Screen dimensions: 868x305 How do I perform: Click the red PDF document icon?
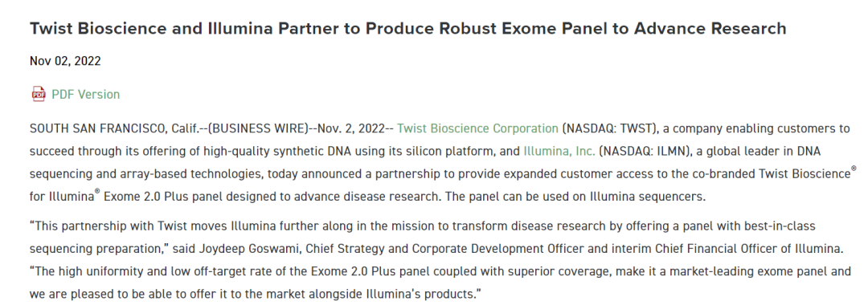pyautogui.click(x=39, y=94)
